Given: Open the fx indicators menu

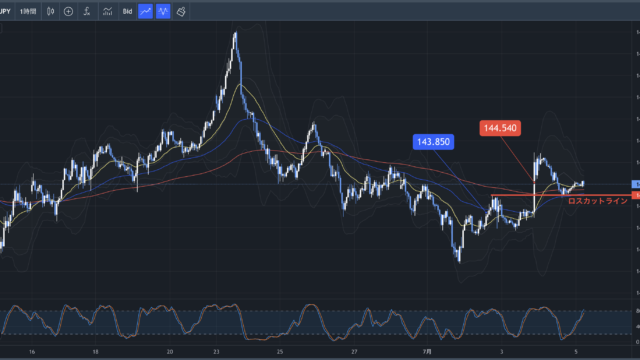Looking at the screenshot, I should 87,11.
